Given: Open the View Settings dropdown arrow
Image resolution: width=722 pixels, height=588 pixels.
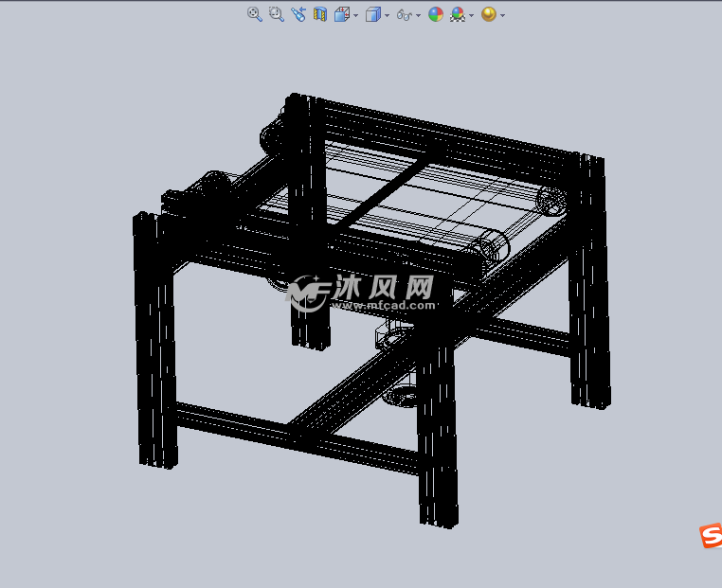Looking at the screenshot, I should 503,15.
